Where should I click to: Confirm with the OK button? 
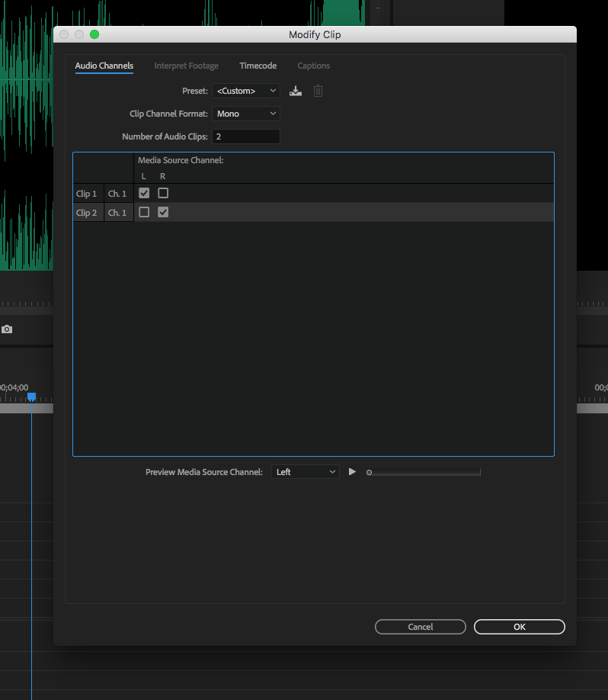(519, 627)
